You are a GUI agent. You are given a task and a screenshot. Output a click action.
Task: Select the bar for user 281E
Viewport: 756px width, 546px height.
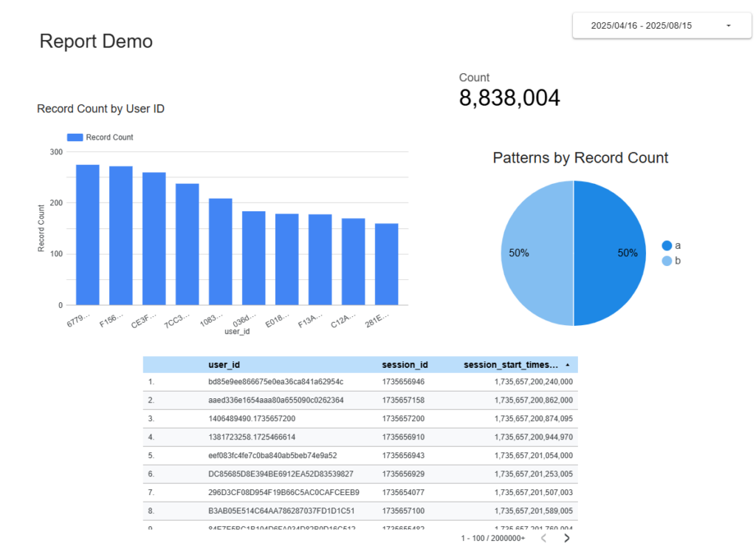(386, 265)
